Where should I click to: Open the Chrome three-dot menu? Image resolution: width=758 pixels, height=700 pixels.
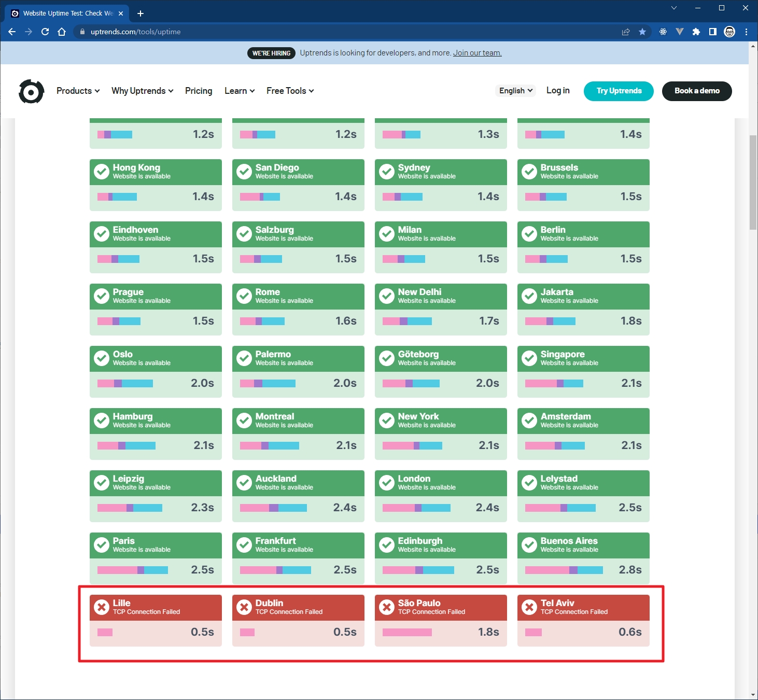coord(746,32)
